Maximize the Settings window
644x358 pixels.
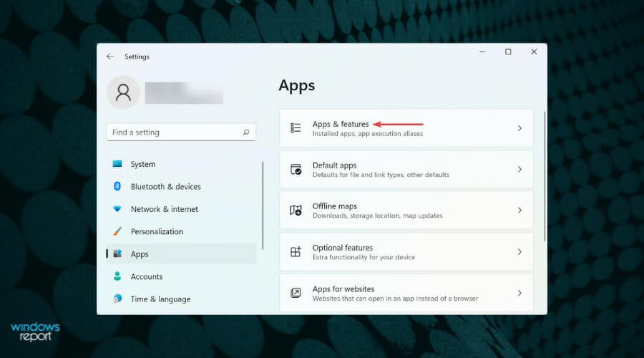[508, 52]
